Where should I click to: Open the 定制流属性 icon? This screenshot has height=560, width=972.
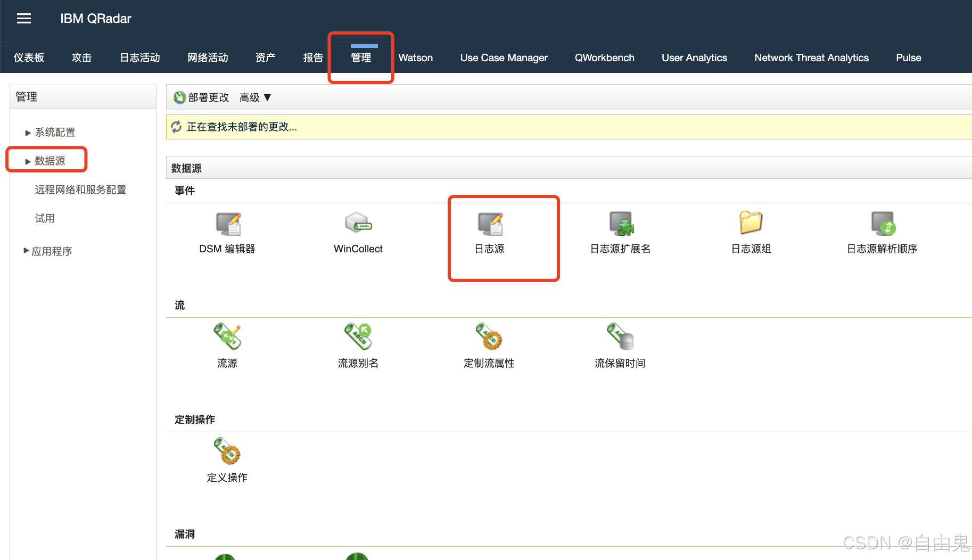point(489,336)
